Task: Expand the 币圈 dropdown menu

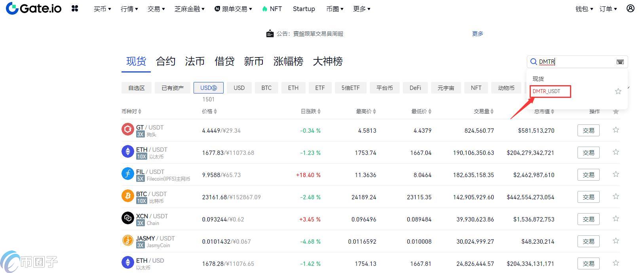Action: point(335,9)
